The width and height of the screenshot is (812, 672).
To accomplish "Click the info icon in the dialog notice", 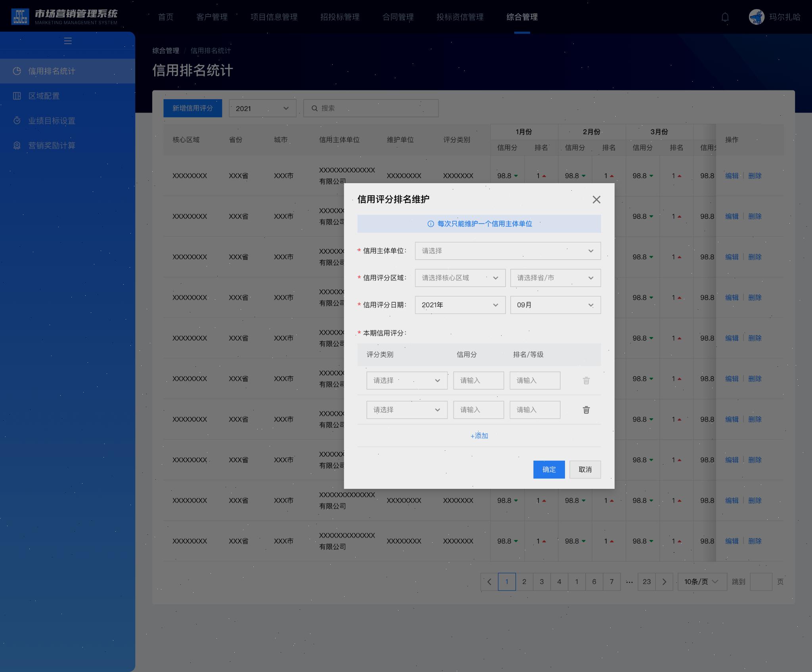I will [431, 224].
